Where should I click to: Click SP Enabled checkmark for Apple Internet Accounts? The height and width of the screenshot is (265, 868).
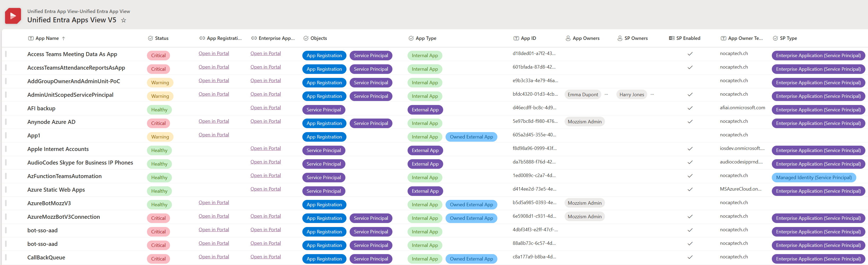pos(690,149)
